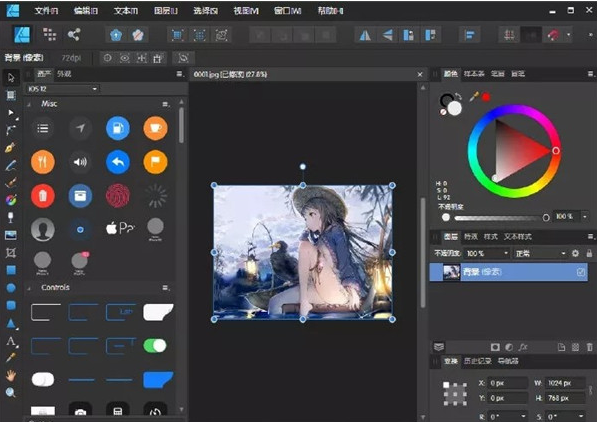Open the alignment toolbar icon
The height and width of the screenshot is (422, 597).
point(470,35)
